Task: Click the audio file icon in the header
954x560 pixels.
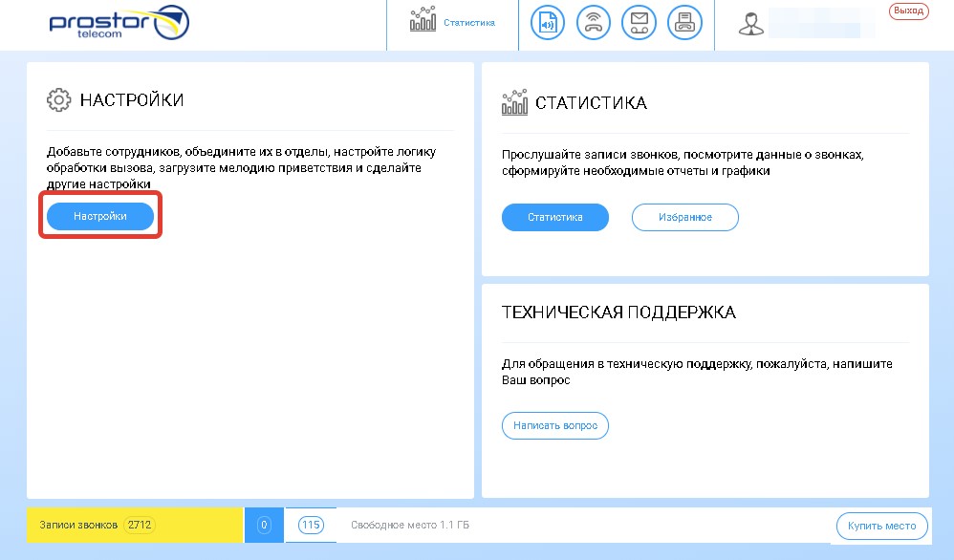Action: (548, 23)
